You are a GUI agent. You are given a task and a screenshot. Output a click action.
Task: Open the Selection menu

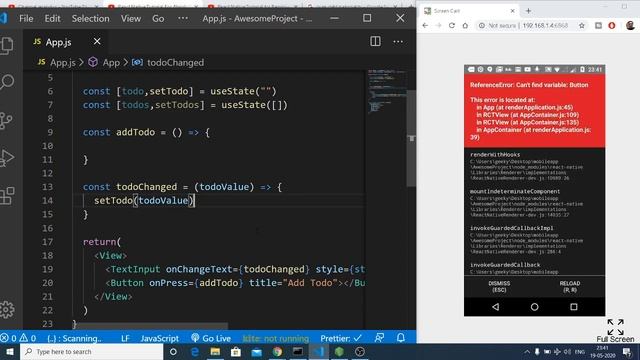(91, 18)
